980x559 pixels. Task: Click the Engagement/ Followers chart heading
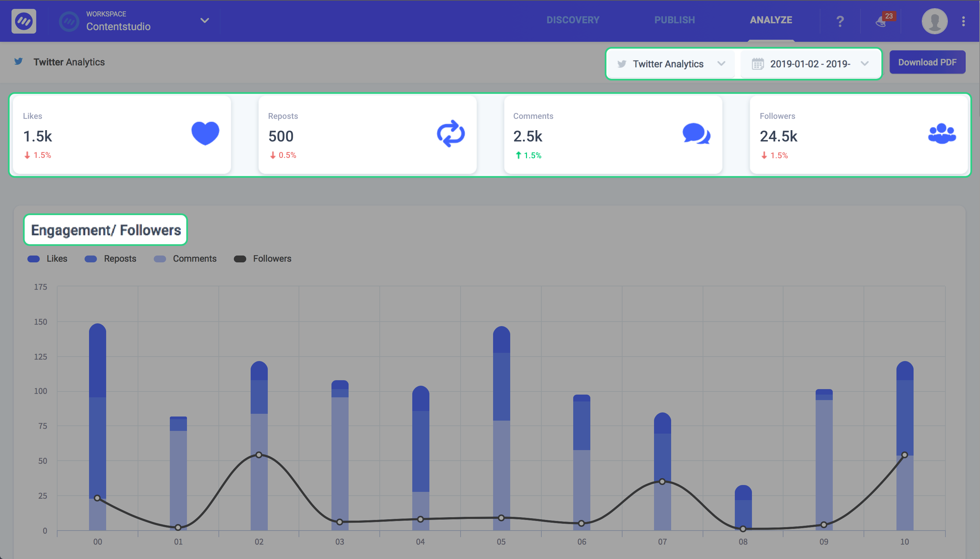[x=105, y=230]
